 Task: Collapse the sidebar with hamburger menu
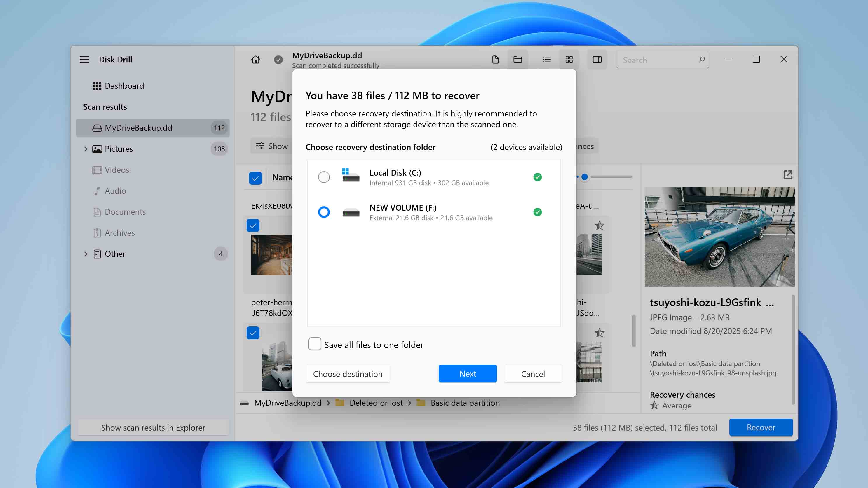(84, 59)
